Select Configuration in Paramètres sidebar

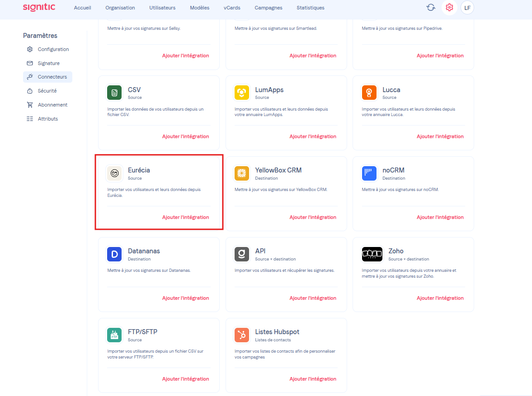pos(53,49)
